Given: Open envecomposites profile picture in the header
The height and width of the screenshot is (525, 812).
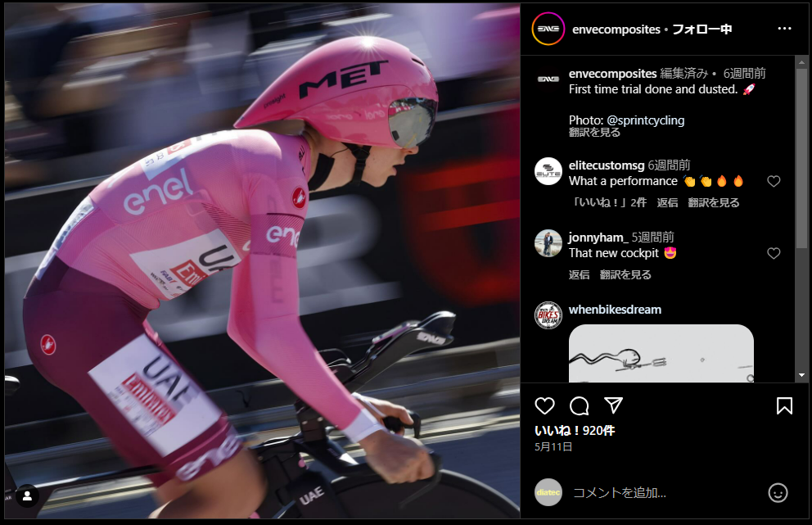Looking at the screenshot, I should (x=548, y=29).
